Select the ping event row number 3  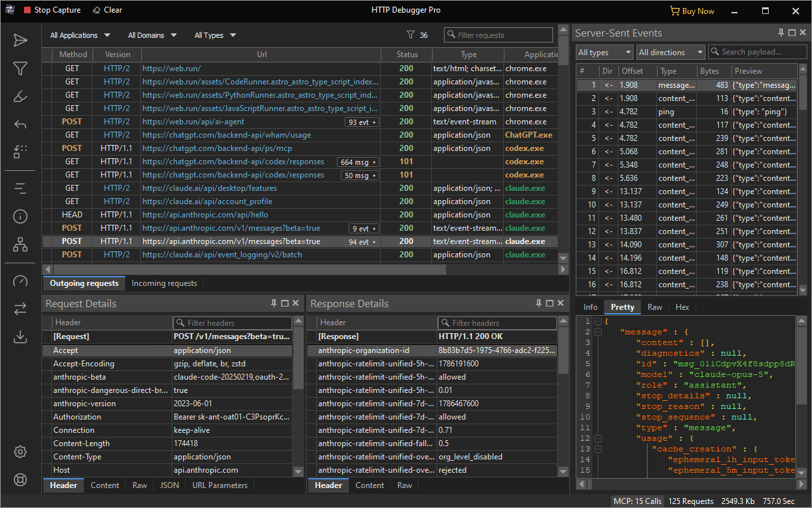pos(686,112)
